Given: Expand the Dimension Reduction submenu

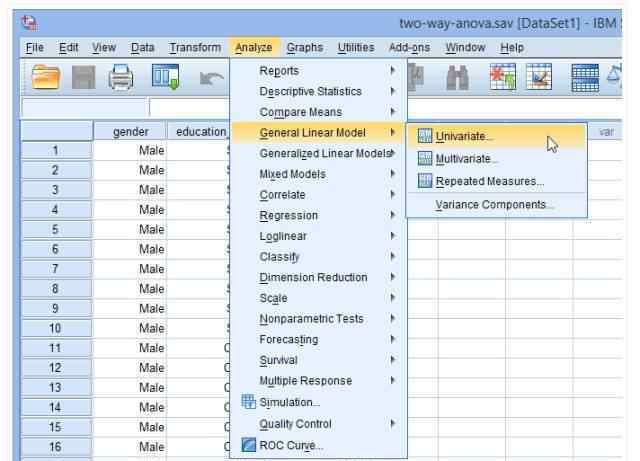Looking at the screenshot, I should point(318,277).
